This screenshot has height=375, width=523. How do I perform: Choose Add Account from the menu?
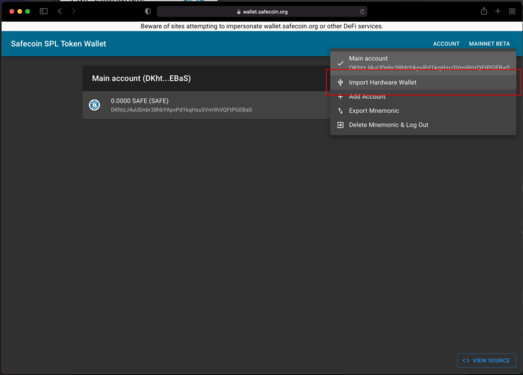point(423,97)
